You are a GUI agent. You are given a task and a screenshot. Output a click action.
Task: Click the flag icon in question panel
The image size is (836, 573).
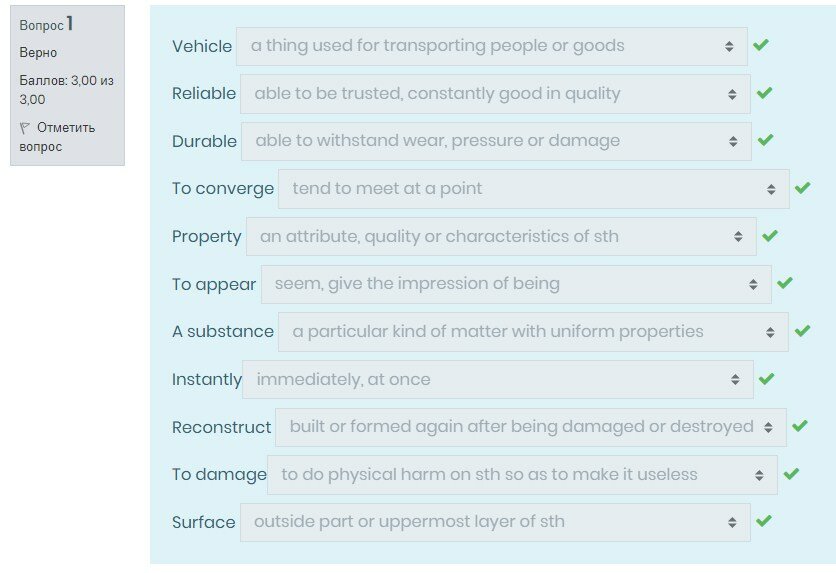point(25,128)
